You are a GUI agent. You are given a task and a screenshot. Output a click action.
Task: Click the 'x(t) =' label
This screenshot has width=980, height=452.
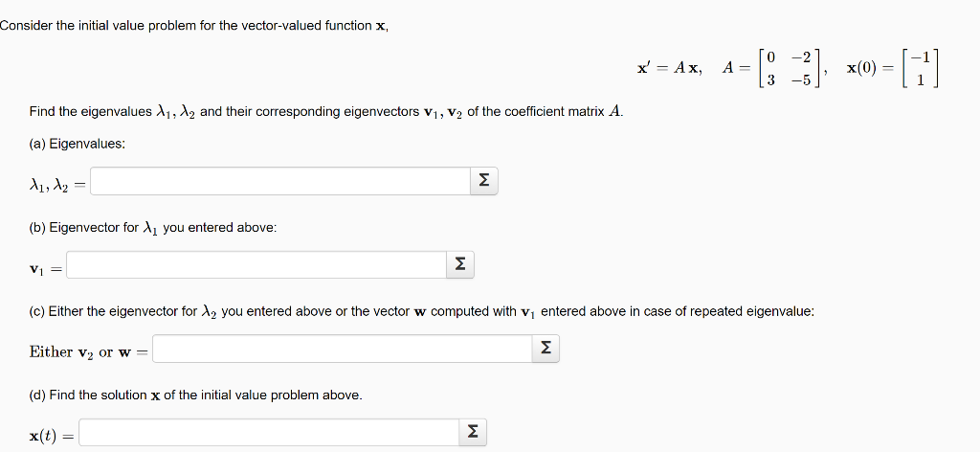pyautogui.click(x=53, y=436)
